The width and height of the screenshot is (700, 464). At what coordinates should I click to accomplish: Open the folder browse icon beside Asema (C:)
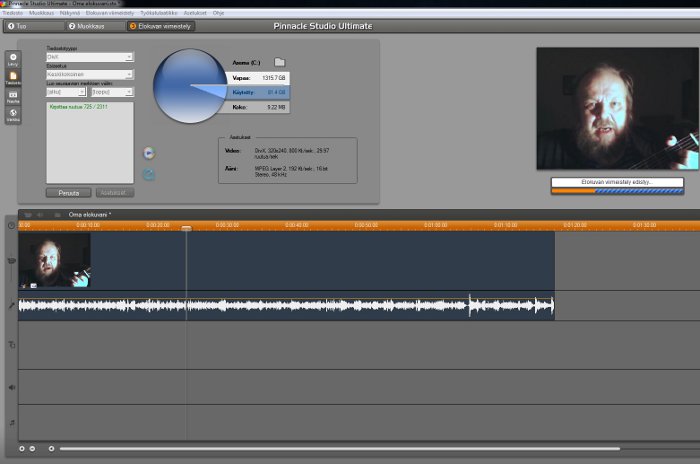point(279,62)
